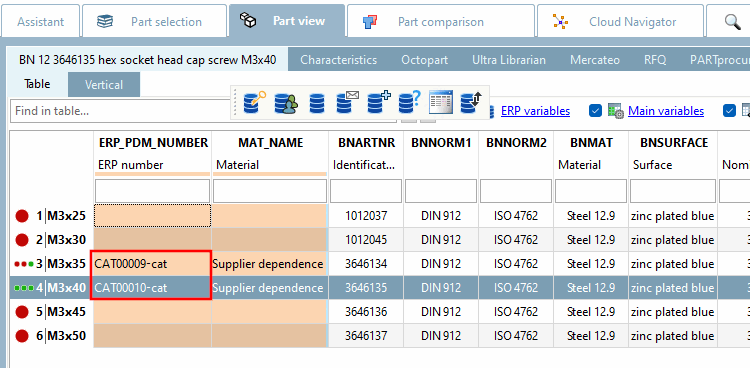Switch to the Part comparison tab
This screenshot has height=368, width=750.
[x=441, y=22]
